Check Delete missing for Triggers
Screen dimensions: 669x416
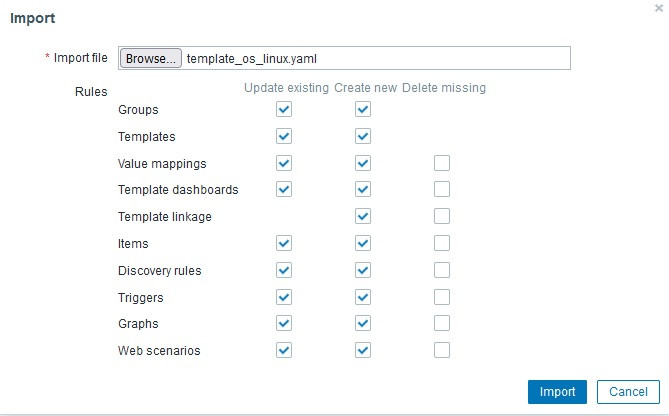tap(442, 297)
